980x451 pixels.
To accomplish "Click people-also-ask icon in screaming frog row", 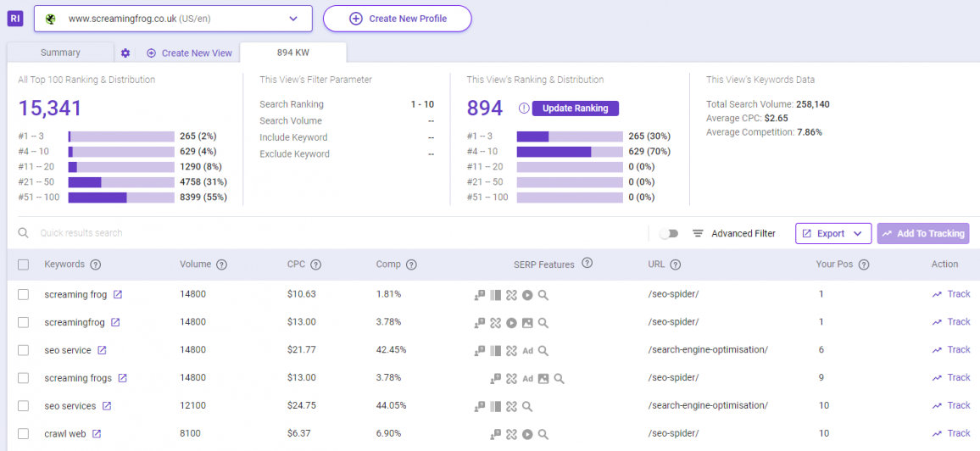I will pyautogui.click(x=480, y=295).
